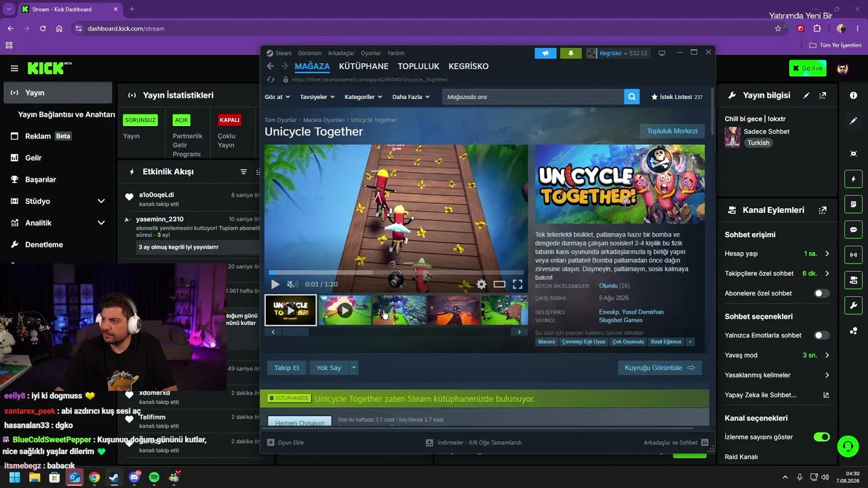Open Topluluk Merkezi button
Image resolution: width=868 pixels, height=488 pixels.
[672, 131]
